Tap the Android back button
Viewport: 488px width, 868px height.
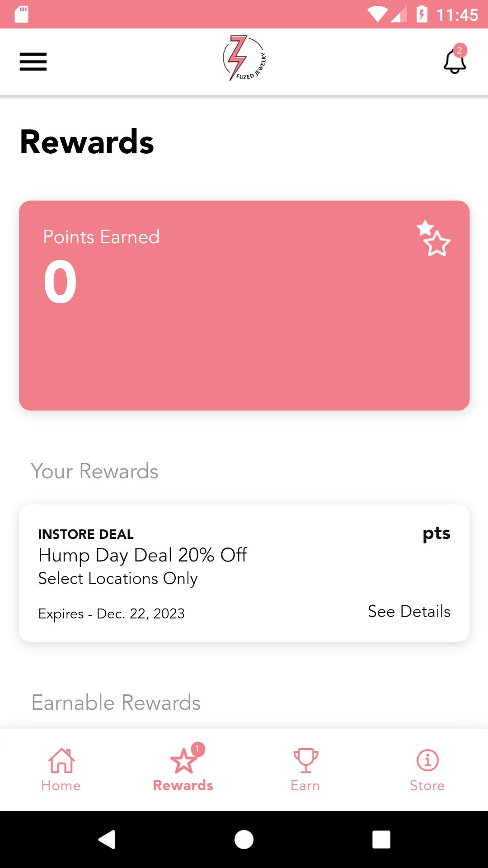(107, 840)
